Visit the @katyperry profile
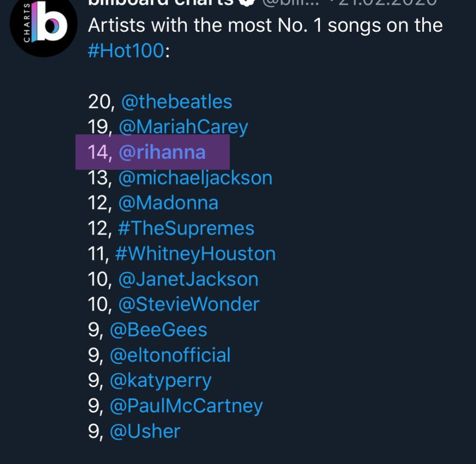The image size is (476, 464). pyautogui.click(x=160, y=381)
